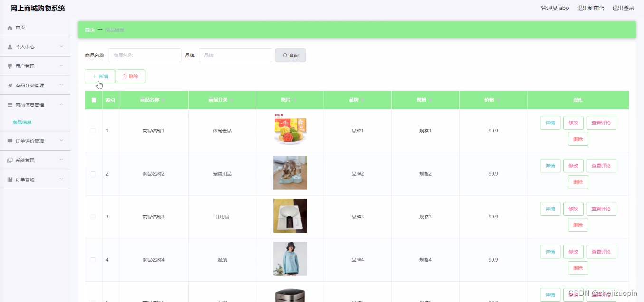
Task: Click the home icon beside 首页
Action: [10, 28]
